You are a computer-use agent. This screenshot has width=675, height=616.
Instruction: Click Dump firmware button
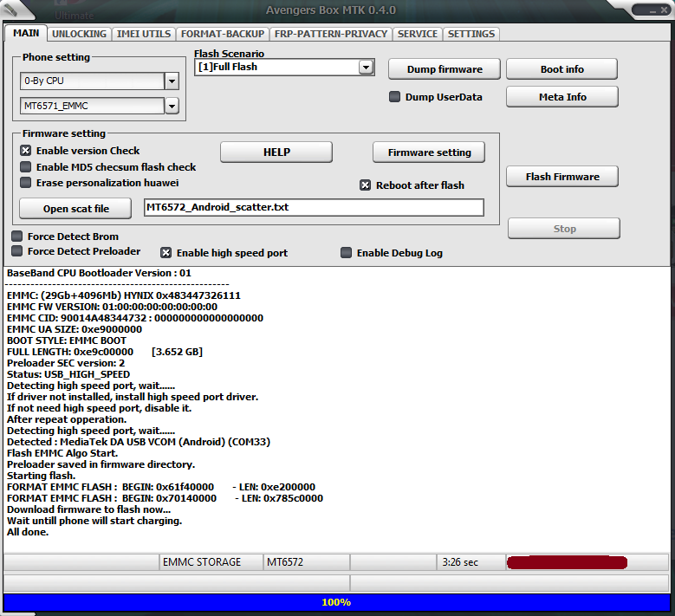pos(445,69)
